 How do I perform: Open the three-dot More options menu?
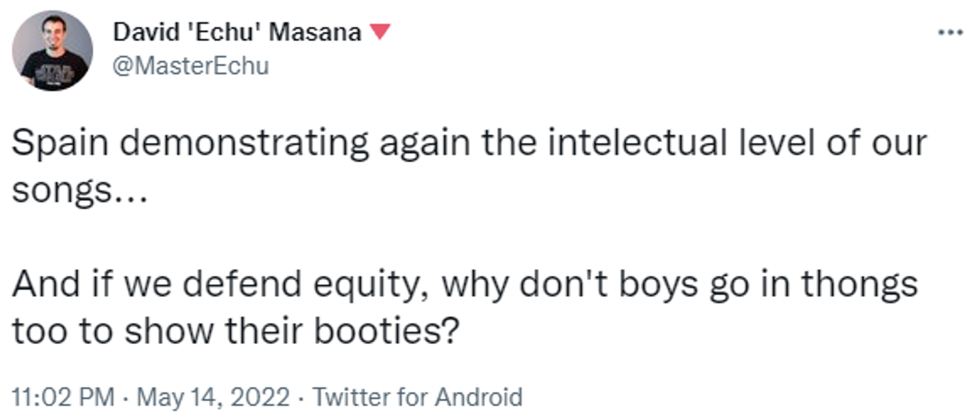(950, 33)
